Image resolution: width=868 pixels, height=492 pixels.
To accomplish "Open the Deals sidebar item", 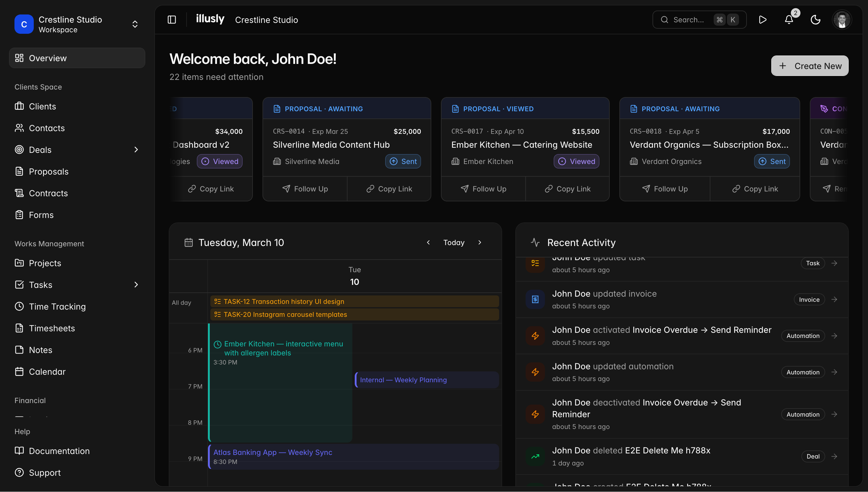I will tap(77, 149).
